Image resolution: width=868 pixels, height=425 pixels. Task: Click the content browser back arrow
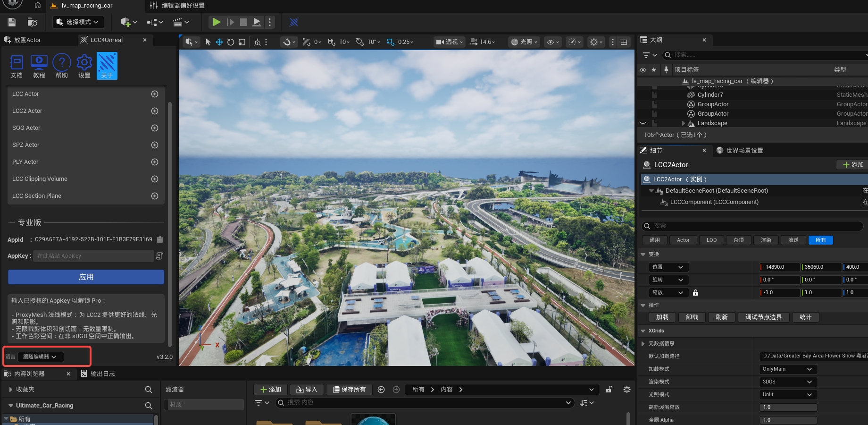pyautogui.click(x=381, y=390)
